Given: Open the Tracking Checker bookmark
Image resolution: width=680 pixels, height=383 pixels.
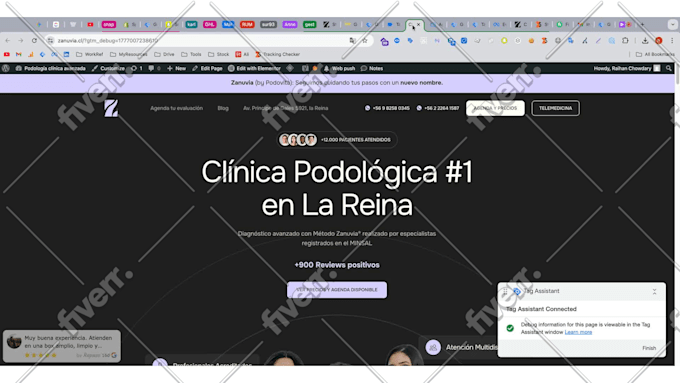Looking at the screenshot, I should pyautogui.click(x=278, y=54).
